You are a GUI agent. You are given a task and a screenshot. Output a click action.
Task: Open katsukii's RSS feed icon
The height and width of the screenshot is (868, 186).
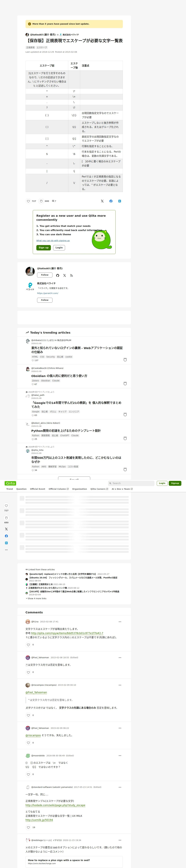(72, 276)
